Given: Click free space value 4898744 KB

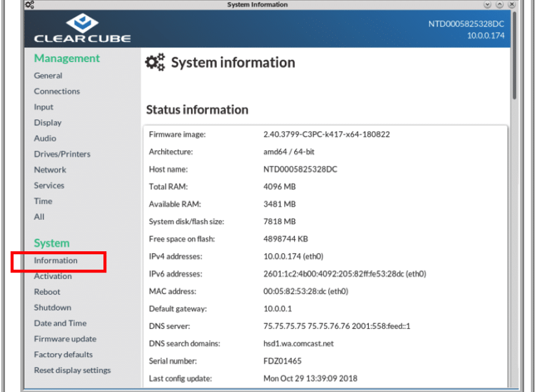Looking at the screenshot, I should [x=286, y=239].
